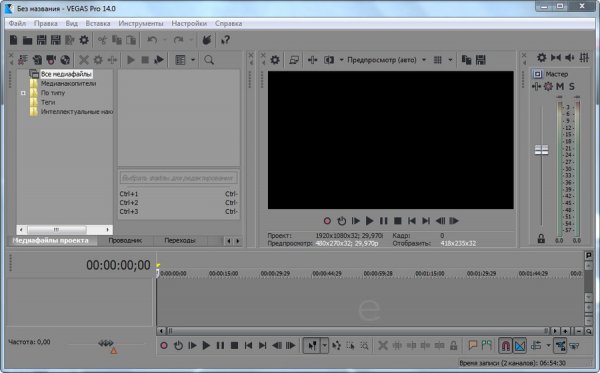
Task: Save the project with the first floppy disk icon
Action: click(x=41, y=40)
